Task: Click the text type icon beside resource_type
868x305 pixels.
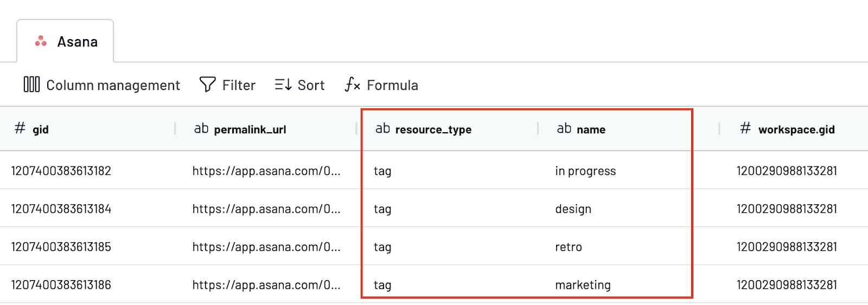Action: click(382, 128)
